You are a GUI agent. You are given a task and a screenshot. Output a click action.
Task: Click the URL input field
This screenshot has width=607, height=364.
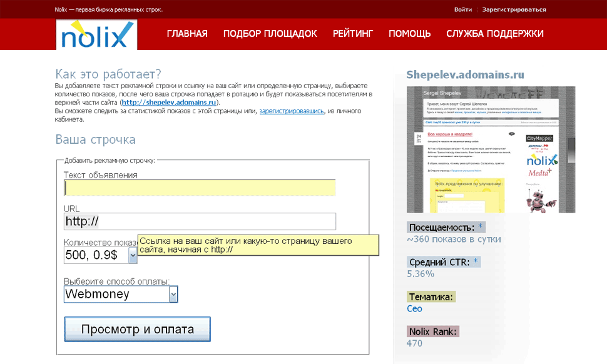click(200, 221)
